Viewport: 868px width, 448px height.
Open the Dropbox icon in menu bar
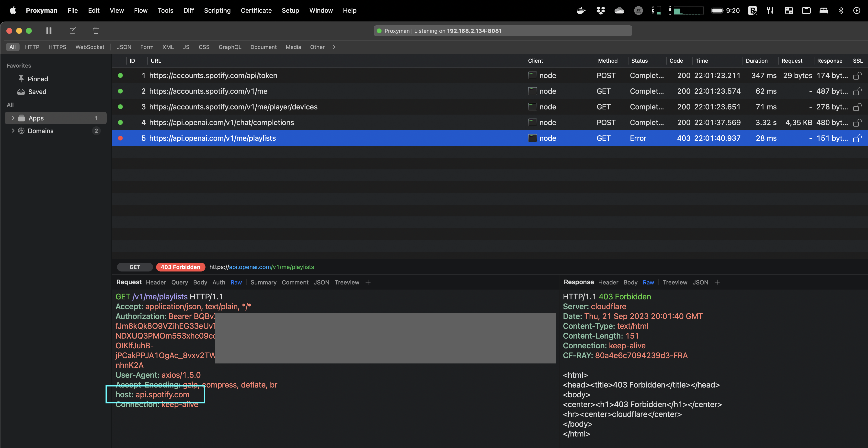point(600,11)
